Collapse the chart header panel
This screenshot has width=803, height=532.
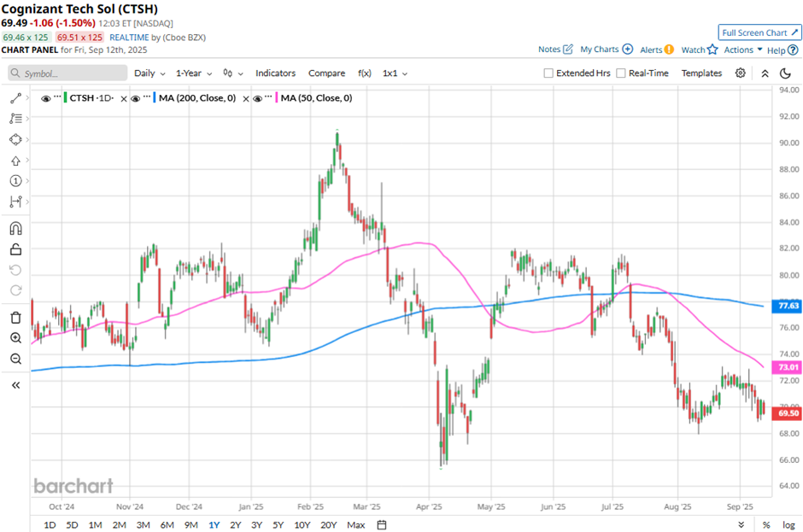(x=765, y=73)
